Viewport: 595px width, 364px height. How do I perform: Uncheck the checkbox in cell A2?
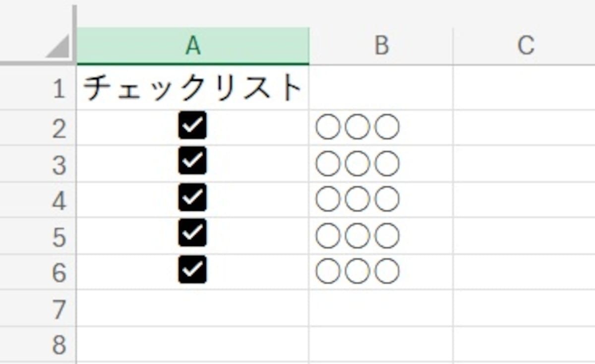pyautogui.click(x=192, y=126)
